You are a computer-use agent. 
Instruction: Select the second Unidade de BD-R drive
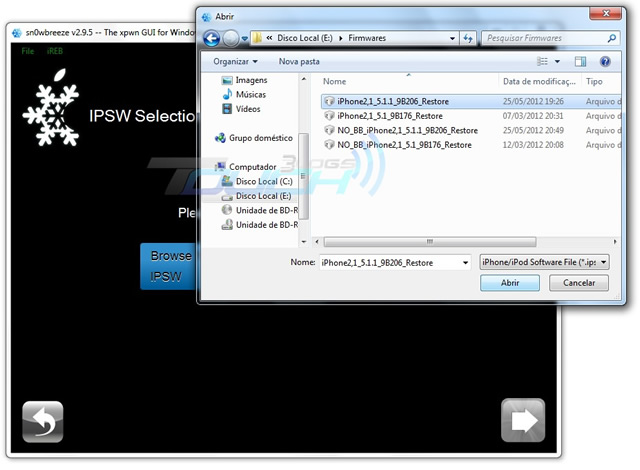[260, 225]
